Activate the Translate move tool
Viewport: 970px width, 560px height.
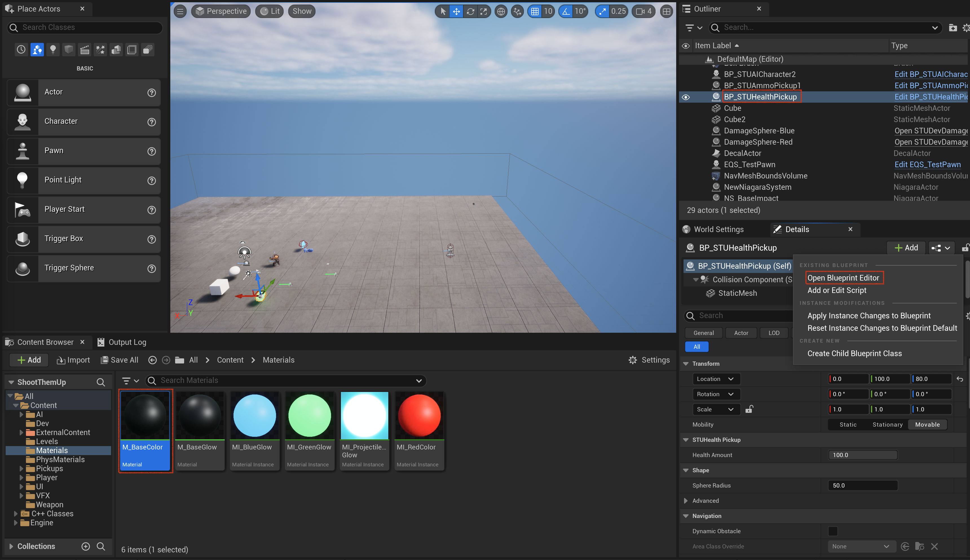(456, 11)
